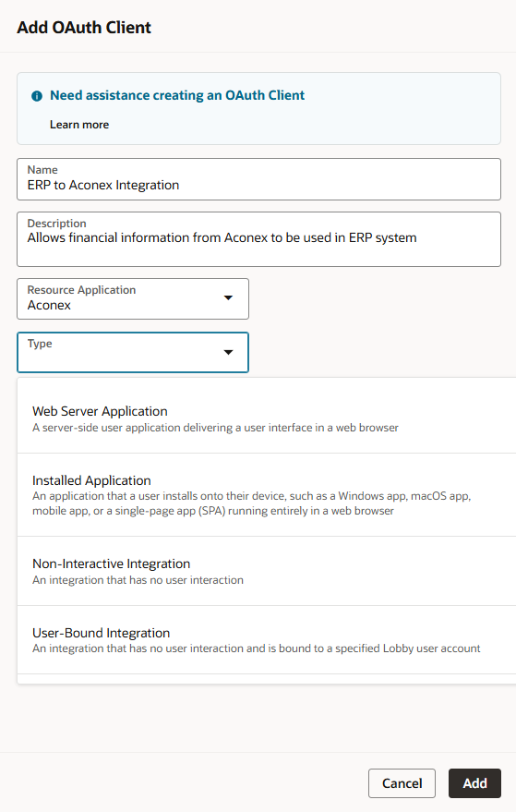Viewport: 516px width, 812px height.
Task: Edit the Name field with ERP to Aconex Integration
Action: (258, 179)
